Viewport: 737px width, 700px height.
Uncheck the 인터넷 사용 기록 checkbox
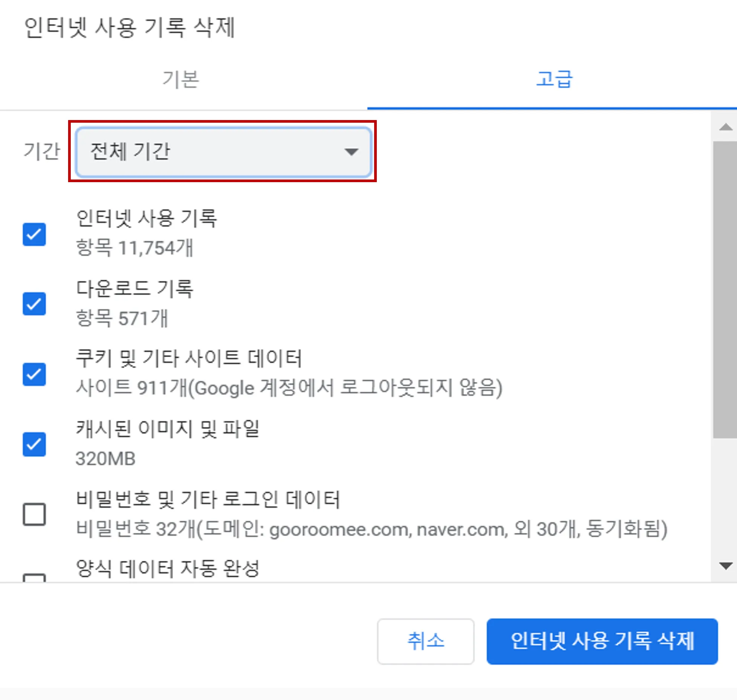click(34, 234)
